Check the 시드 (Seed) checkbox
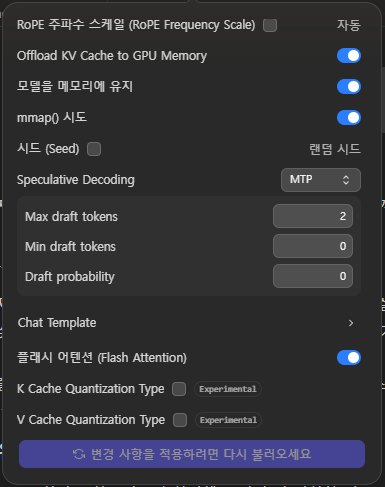 [94, 149]
